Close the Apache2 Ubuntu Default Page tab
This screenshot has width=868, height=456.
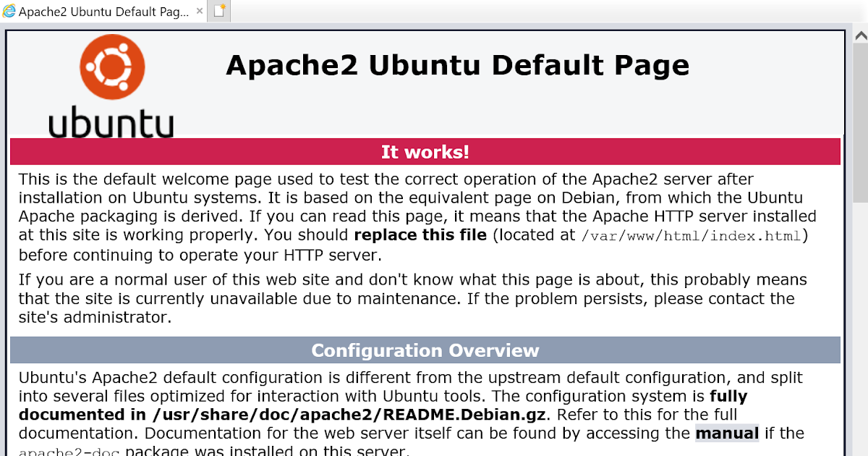pos(200,11)
